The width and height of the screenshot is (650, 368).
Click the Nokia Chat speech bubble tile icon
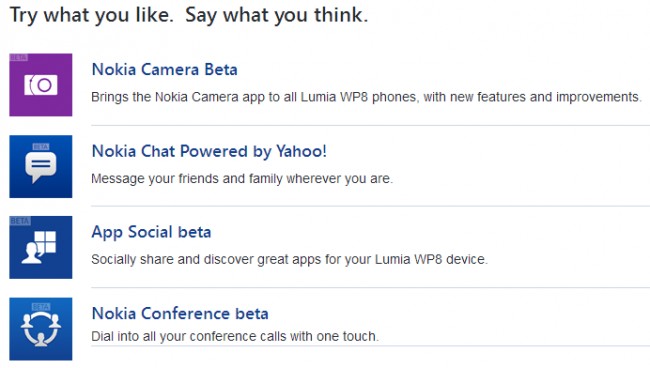coord(41,166)
